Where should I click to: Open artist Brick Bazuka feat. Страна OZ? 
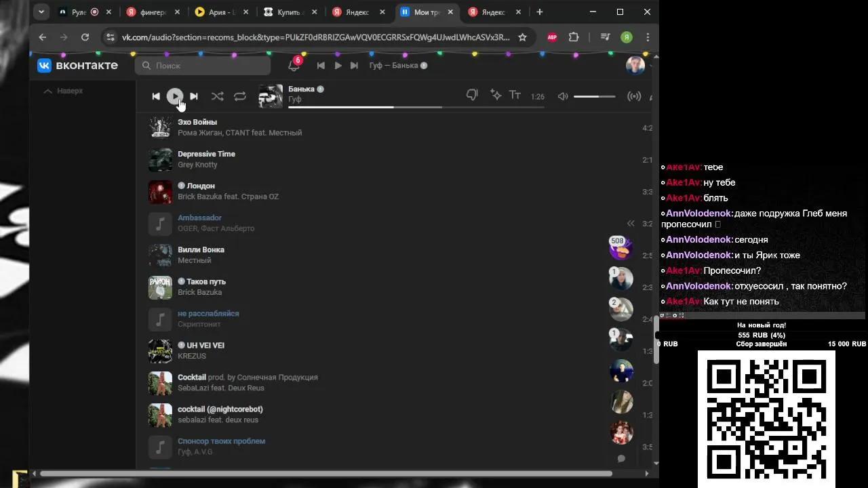pos(228,197)
